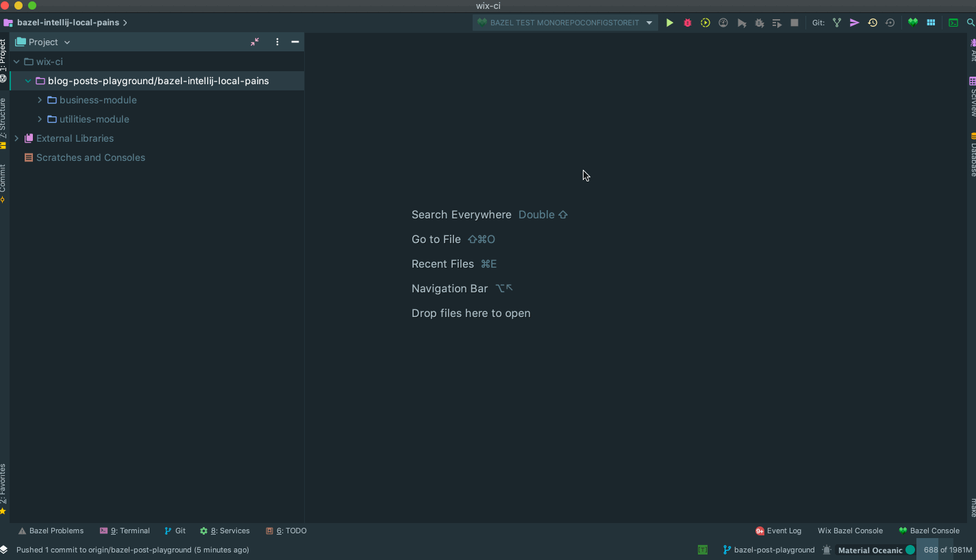Image resolution: width=976 pixels, height=560 pixels.
Task: Collapse all in Project panel
Action: (255, 42)
